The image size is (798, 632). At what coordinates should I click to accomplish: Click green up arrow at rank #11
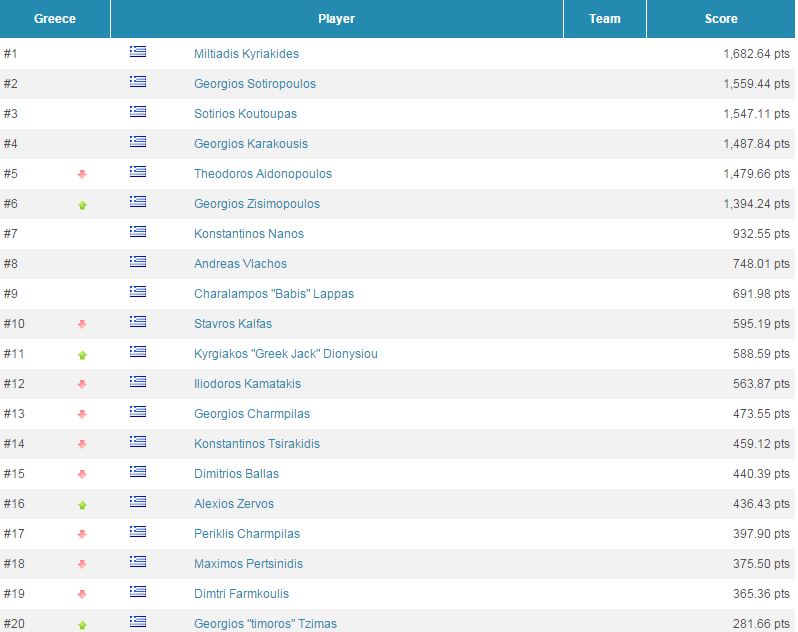(82, 355)
